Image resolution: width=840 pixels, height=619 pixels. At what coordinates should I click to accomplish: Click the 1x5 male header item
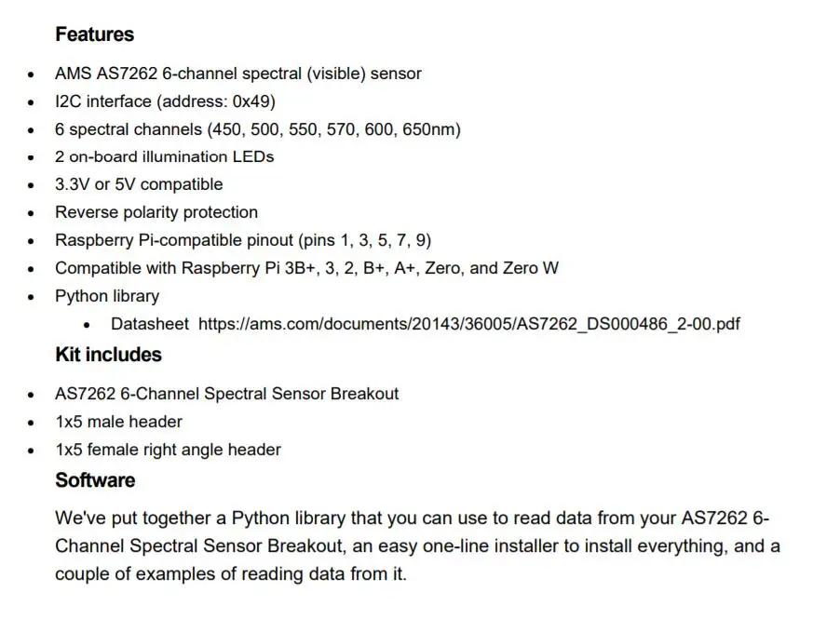click(x=118, y=422)
